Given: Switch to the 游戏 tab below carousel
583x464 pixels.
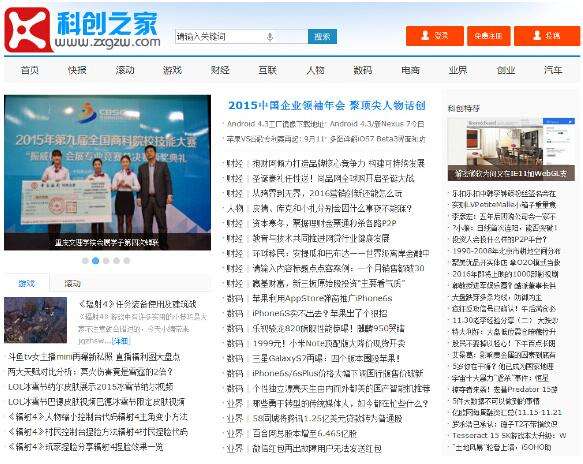Looking at the screenshot, I should (26, 284).
